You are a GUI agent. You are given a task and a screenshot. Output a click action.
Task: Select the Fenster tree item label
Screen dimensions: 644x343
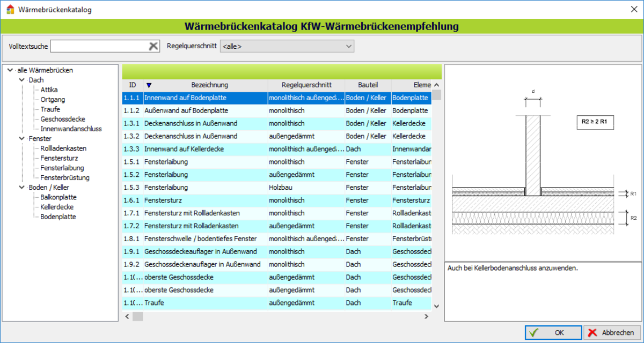(40, 139)
